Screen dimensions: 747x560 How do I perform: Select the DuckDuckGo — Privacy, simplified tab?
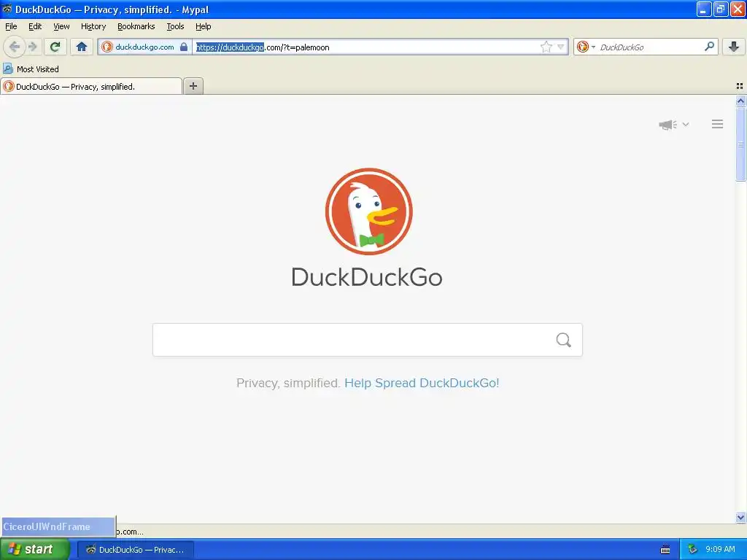91,86
